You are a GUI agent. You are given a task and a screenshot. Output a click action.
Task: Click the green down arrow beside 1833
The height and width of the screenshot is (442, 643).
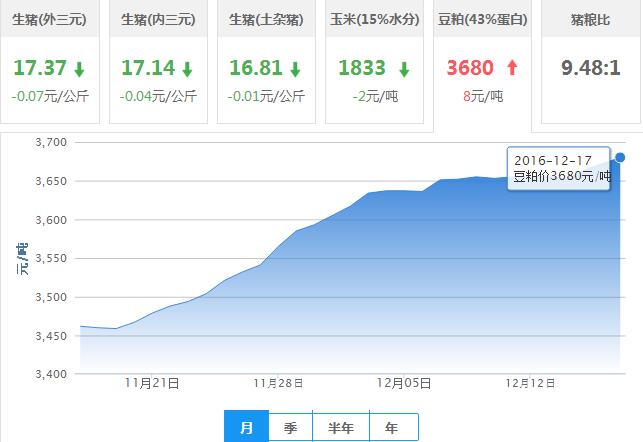pos(404,69)
